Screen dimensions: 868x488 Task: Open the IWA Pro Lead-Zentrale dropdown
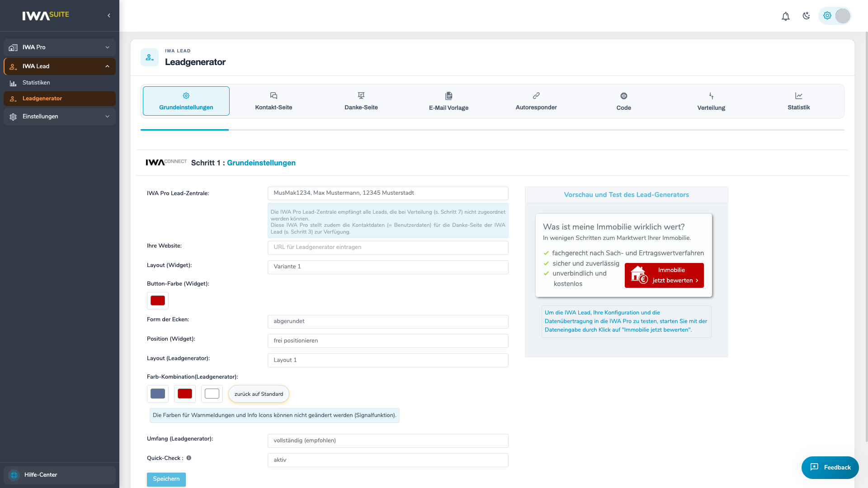[388, 193]
